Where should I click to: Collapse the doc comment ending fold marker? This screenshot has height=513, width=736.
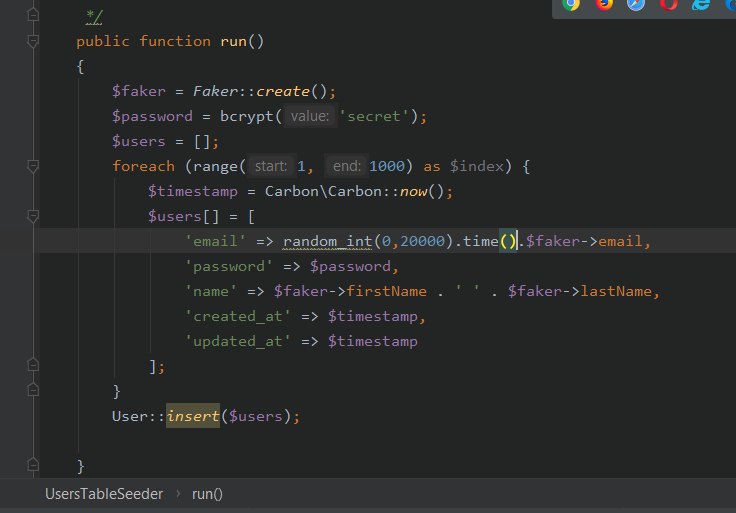point(33,15)
